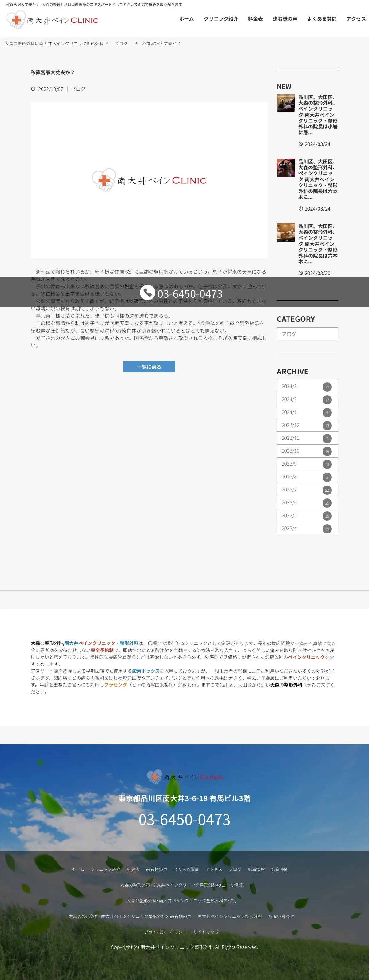Click the 一覧に戻る button

click(x=149, y=367)
